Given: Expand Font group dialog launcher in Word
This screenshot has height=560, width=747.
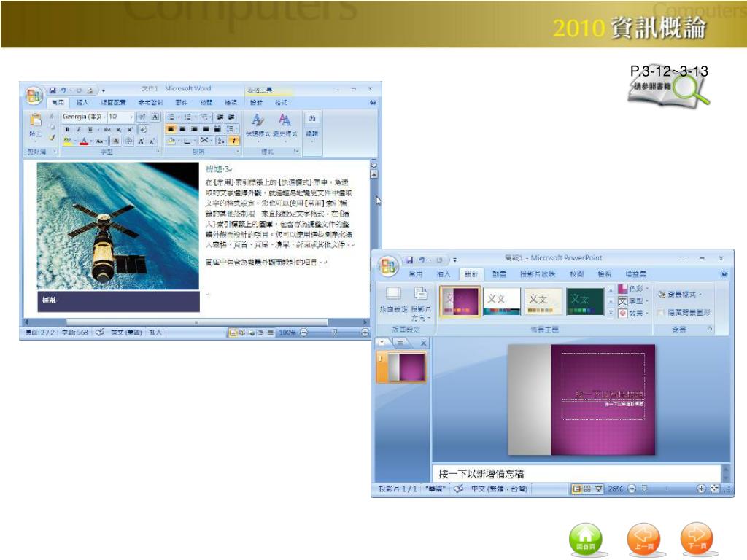Looking at the screenshot, I should coord(158,152).
